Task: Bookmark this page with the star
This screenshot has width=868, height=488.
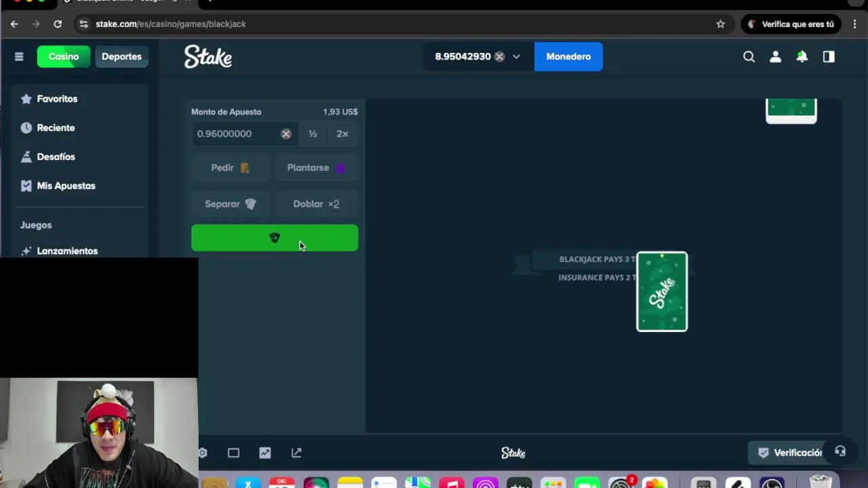Action: coord(720,24)
